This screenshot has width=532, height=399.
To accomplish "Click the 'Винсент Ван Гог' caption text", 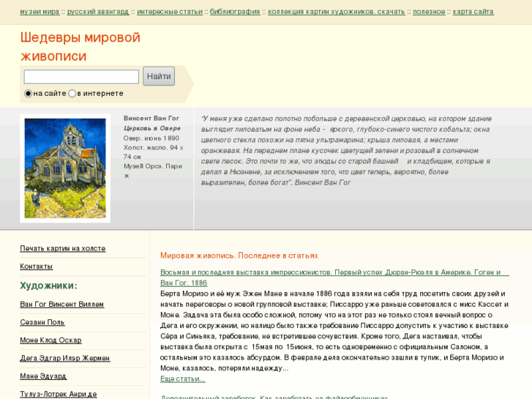I will click(151, 118).
